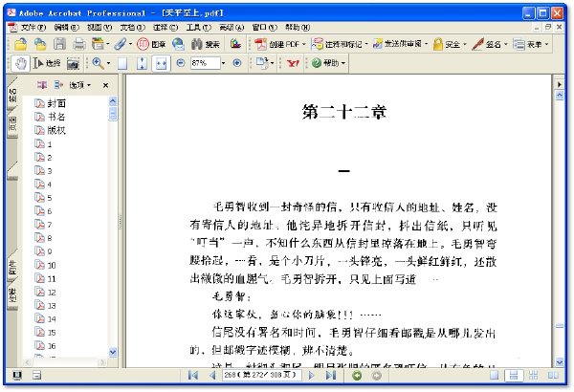
Task: Go to the previous page arrow
Action: (x=212, y=375)
